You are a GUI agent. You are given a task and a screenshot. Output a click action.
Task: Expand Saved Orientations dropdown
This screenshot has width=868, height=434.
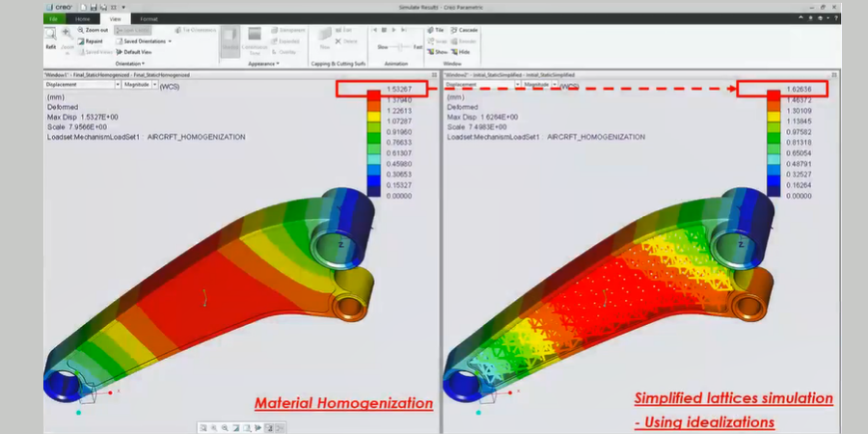tap(171, 41)
